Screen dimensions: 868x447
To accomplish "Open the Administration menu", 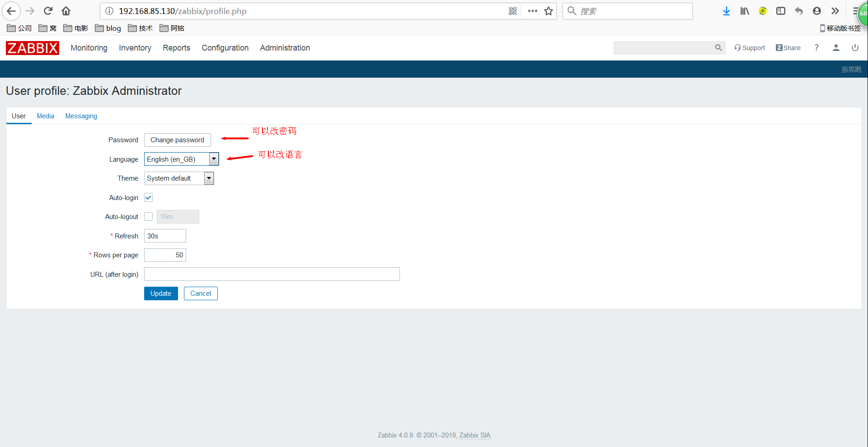I will (x=284, y=48).
